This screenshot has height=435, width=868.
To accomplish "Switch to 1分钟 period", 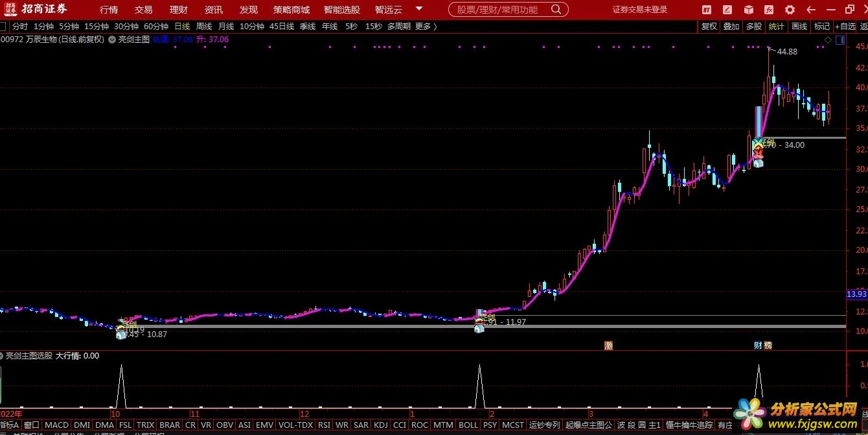I will [44, 27].
